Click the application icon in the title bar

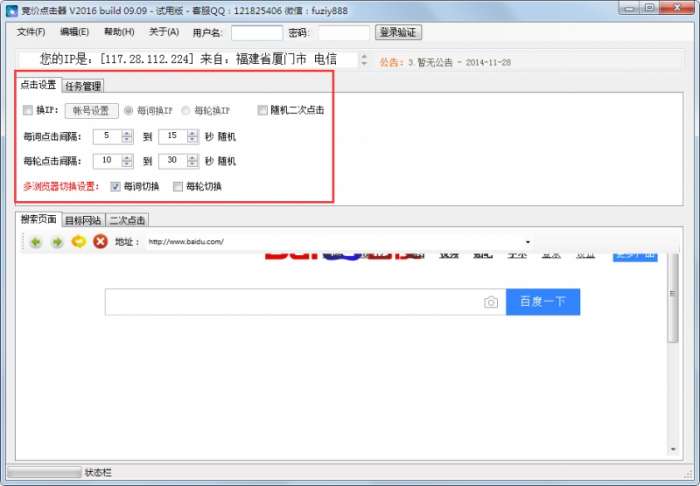pyautogui.click(x=11, y=10)
